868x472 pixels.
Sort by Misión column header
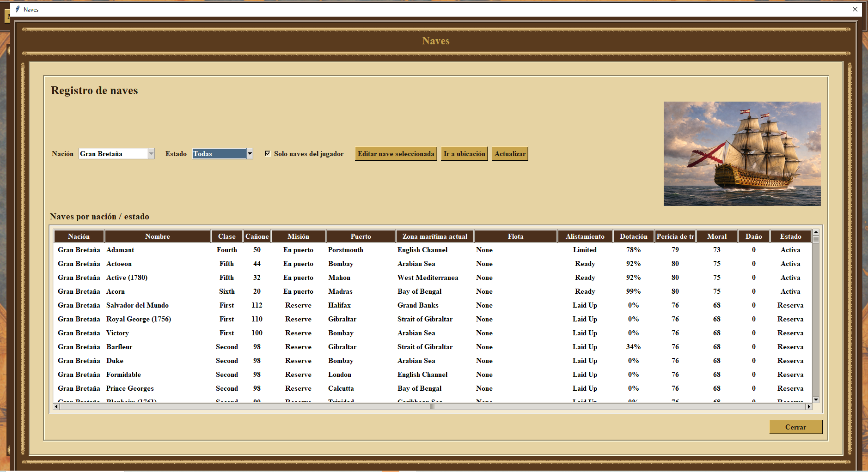[x=299, y=236]
